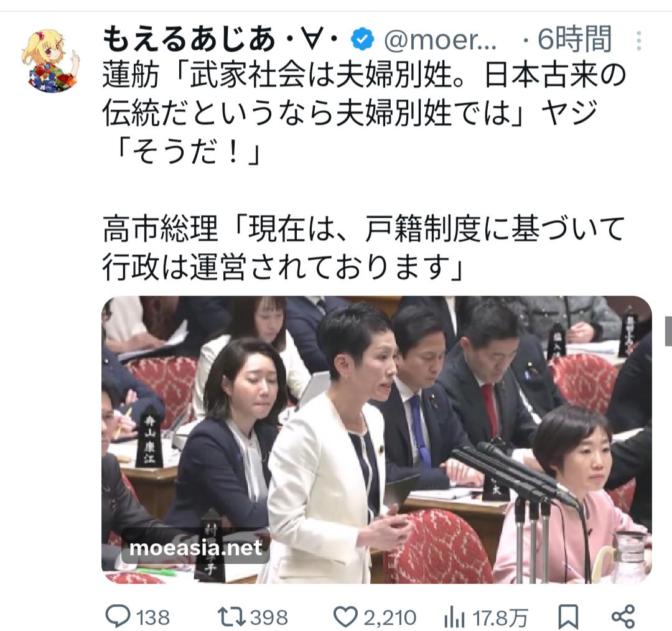This screenshot has width=672, height=631.
Task: Like the post with the heart icon
Action: [345, 617]
